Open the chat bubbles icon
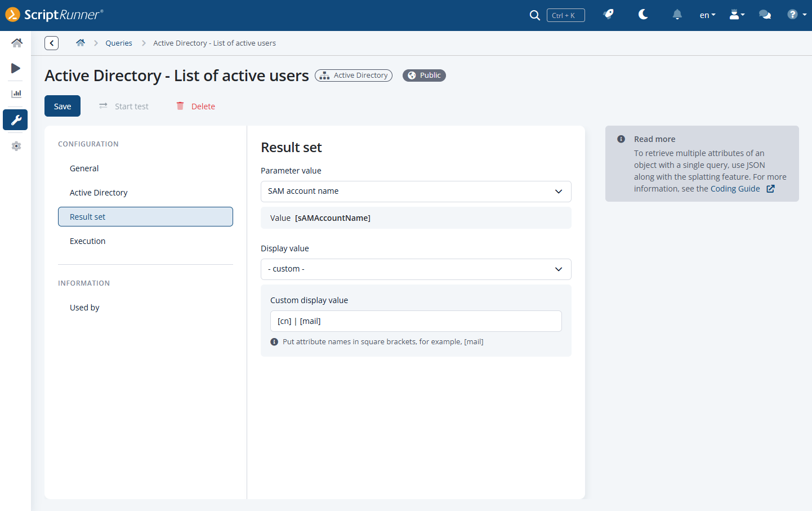Viewport: 812px width, 511px height. tap(765, 15)
